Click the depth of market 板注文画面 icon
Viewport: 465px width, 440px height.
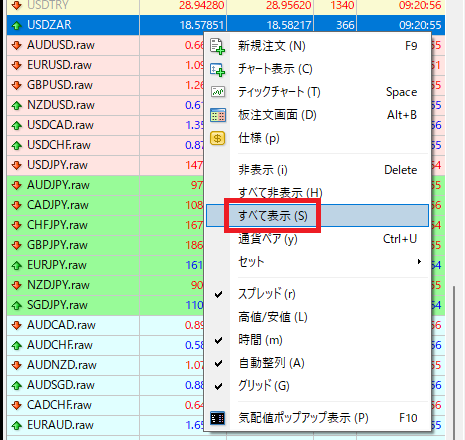tap(218, 115)
